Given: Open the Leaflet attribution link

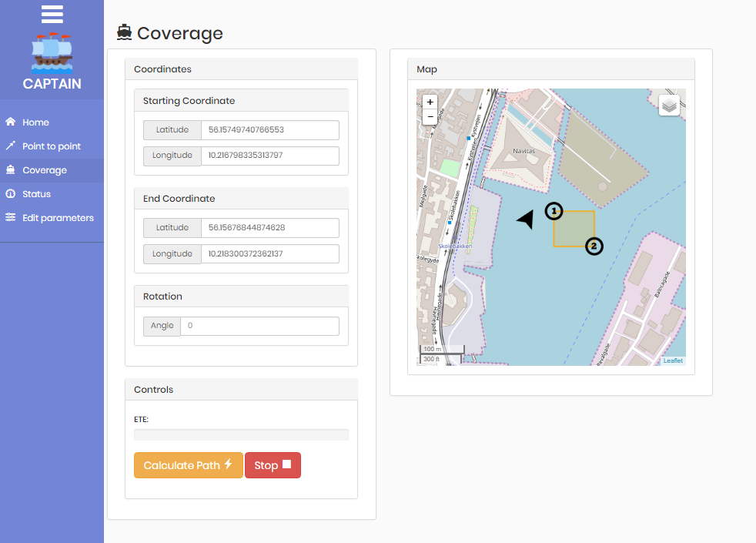Looking at the screenshot, I should 673,360.
